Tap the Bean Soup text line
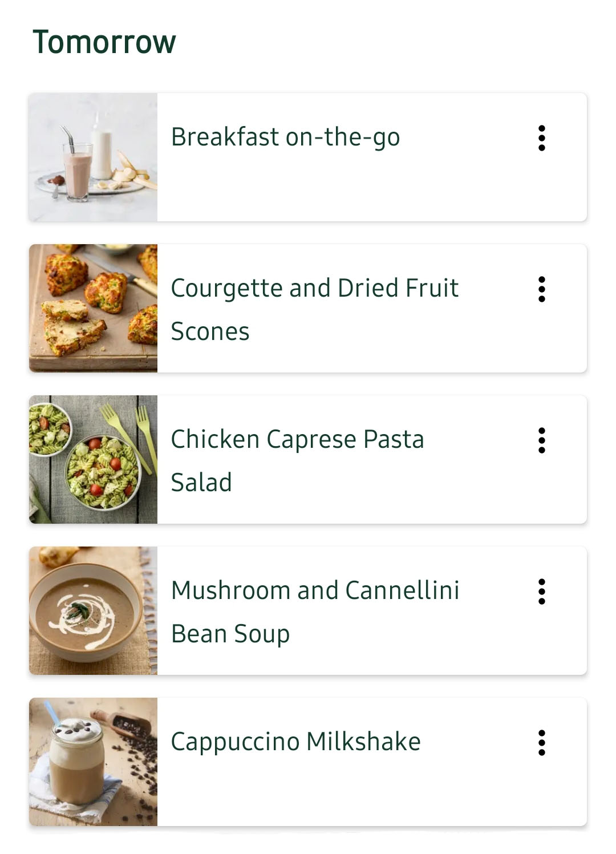This screenshot has height=854, width=616. pos(230,634)
